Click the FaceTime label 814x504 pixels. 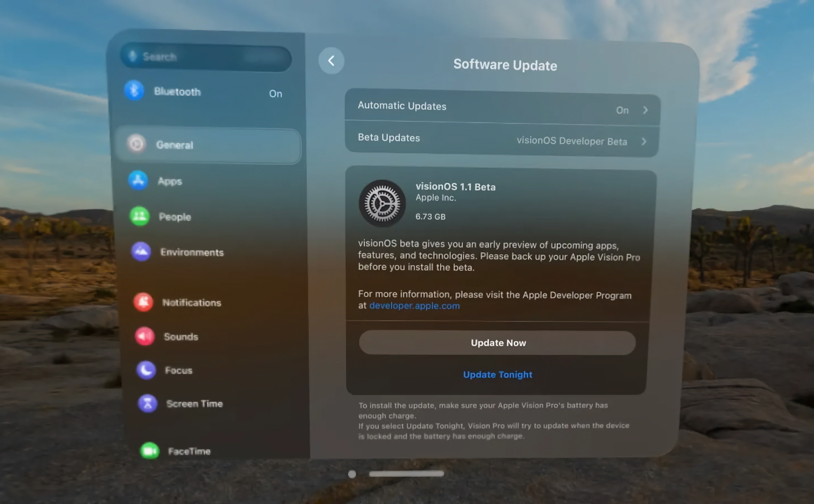point(189,451)
